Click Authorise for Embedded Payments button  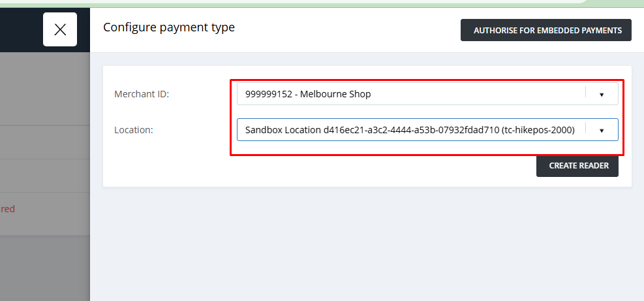point(546,30)
